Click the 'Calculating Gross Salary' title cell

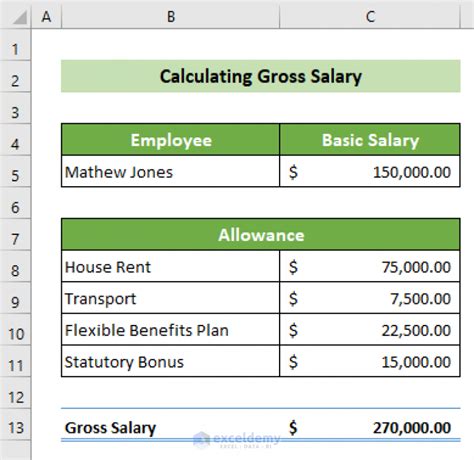[261, 76]
